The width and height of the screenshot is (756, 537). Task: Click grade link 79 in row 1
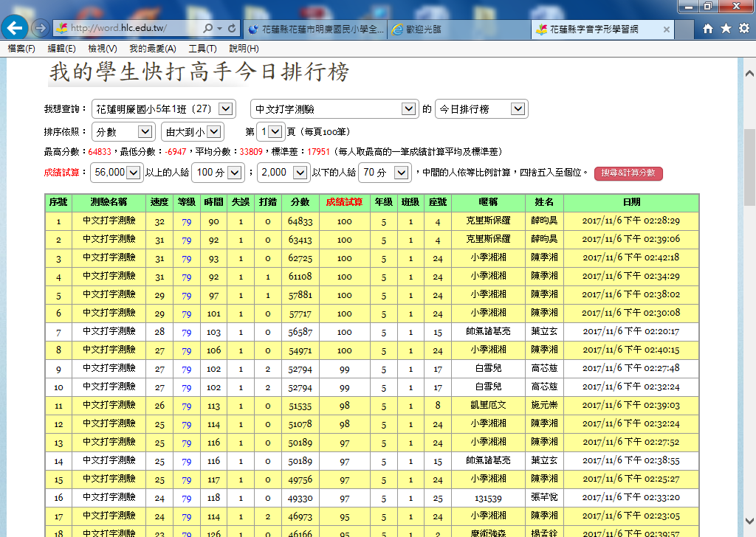click(187, 221)
